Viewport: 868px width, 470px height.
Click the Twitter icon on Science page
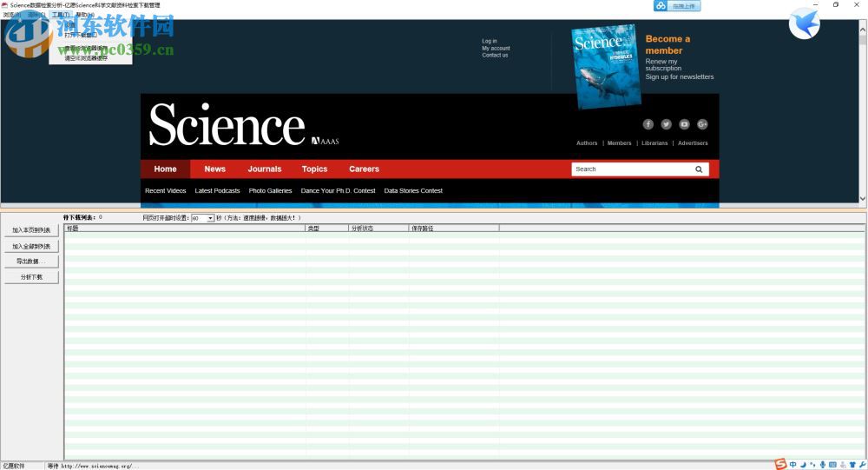coord(666,124)
